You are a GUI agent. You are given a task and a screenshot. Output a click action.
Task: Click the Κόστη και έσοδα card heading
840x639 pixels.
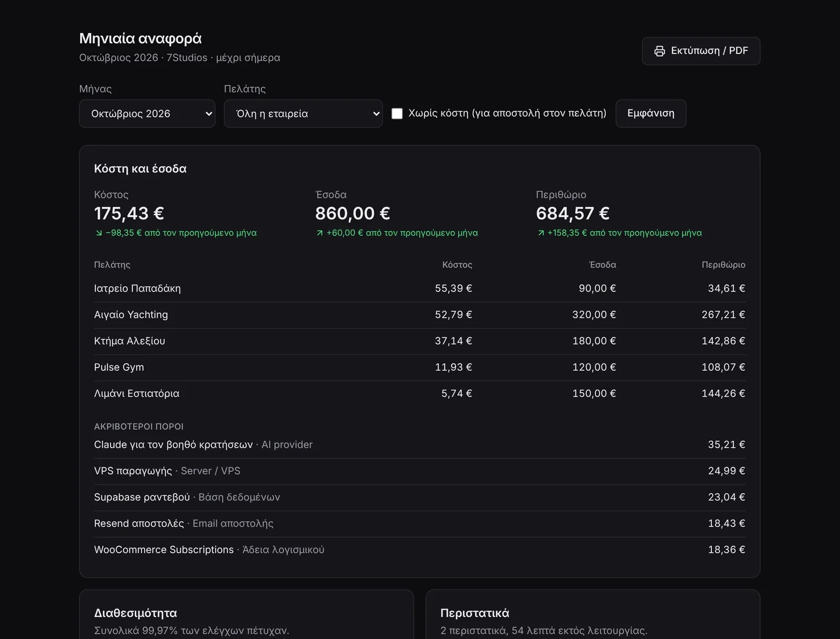(x=141, y=169)
